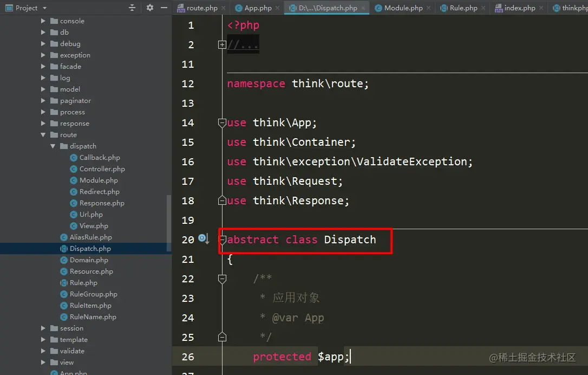Click the console folder icon
This screenshot has height=375, width=588.
54,21
